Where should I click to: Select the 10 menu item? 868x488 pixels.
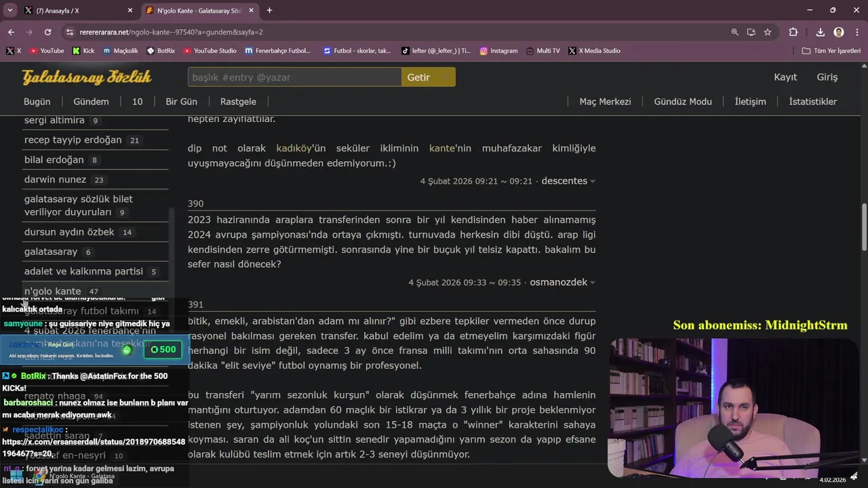point(137,102)
